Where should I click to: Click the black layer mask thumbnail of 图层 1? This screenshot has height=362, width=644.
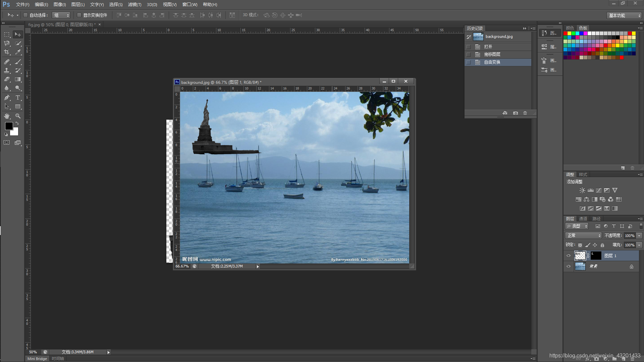coord(596,256)
